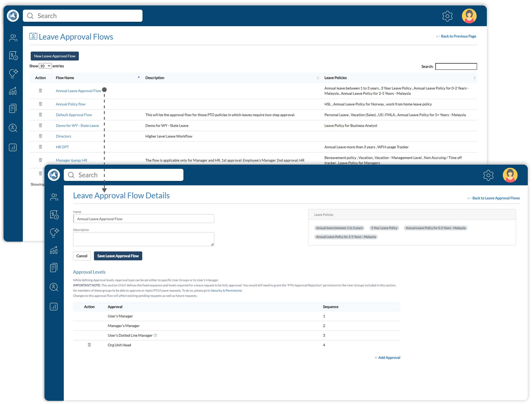Click the help icon beside User's Dotted Line Manager
This screenshot has height=404, width=532.
pos(155,335)
